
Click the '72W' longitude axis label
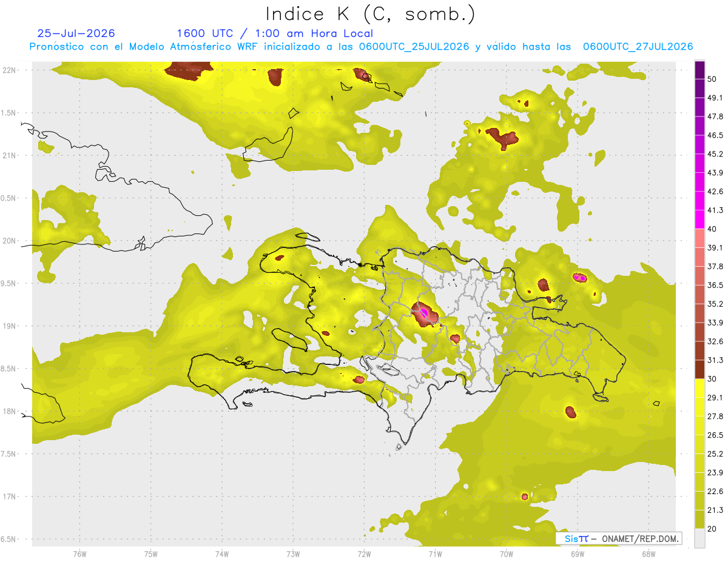pos(364,554)
